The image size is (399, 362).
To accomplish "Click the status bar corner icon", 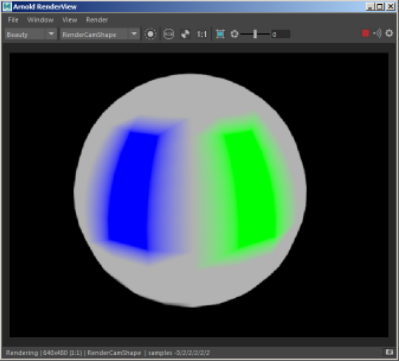I will 389,352.
